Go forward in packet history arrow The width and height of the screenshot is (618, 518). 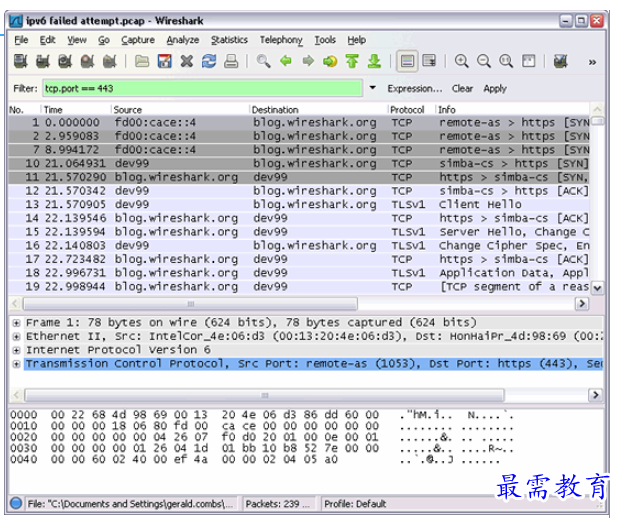click(x=308, y=61)
